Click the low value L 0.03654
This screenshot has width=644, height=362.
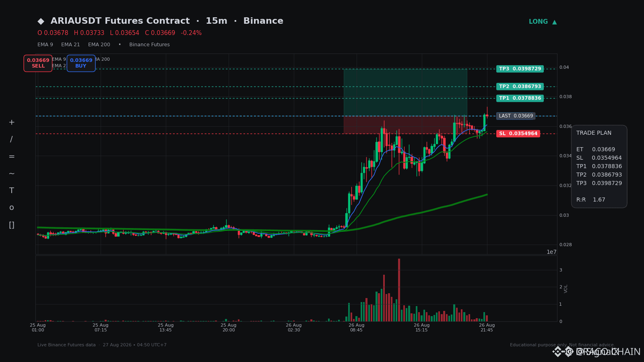pyautogui.click(x=124, y=33)
